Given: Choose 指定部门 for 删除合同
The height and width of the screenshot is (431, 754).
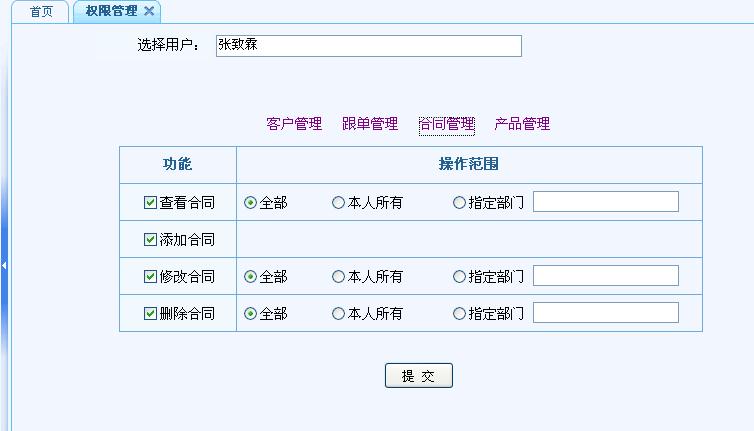Looking at the screenshot, I should tap(460, 314).
